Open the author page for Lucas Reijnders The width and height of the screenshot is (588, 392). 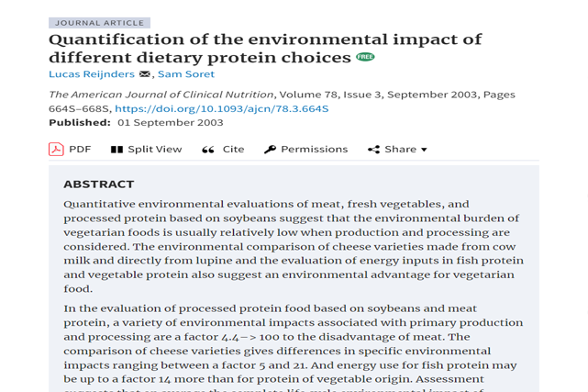tap(92, 73)
